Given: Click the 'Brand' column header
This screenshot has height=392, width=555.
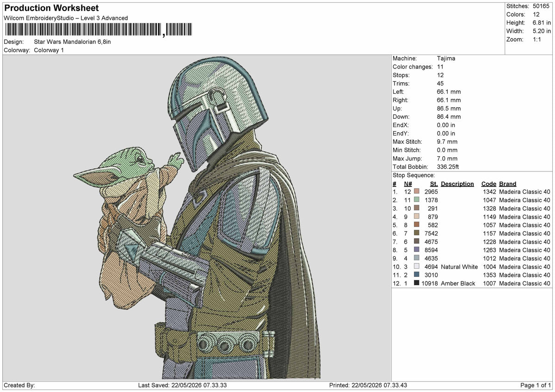Looking at the screenshot, I should tap(508, 184).
